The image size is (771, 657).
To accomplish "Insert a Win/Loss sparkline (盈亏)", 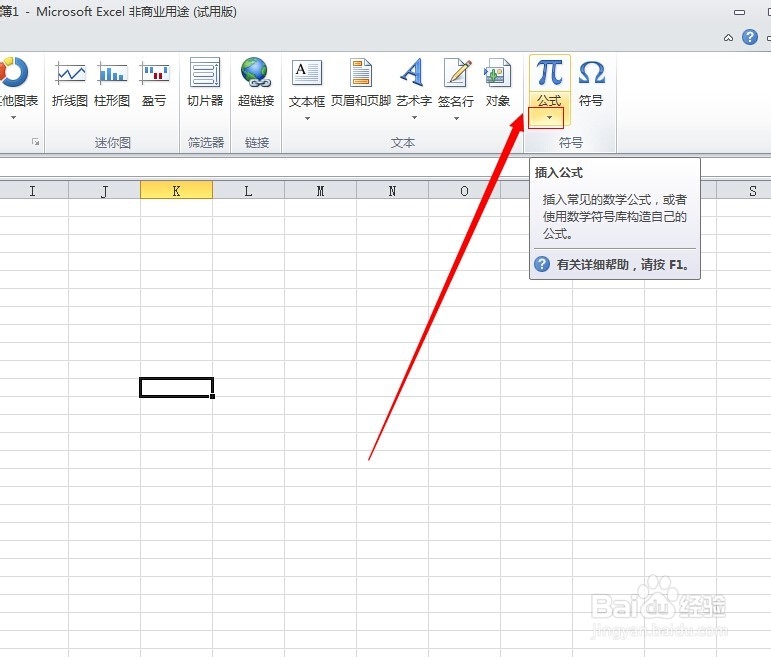I will (x=154, y=83).
